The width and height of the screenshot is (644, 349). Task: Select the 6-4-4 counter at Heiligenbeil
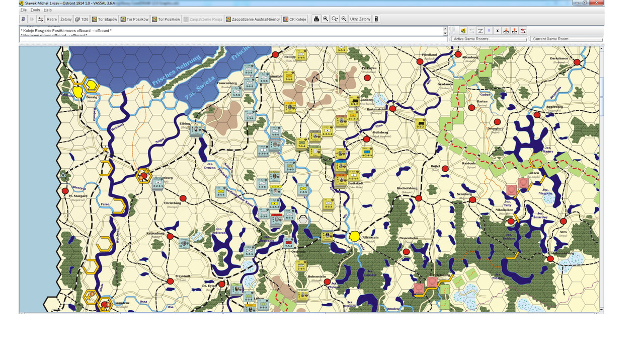point(301,54)
